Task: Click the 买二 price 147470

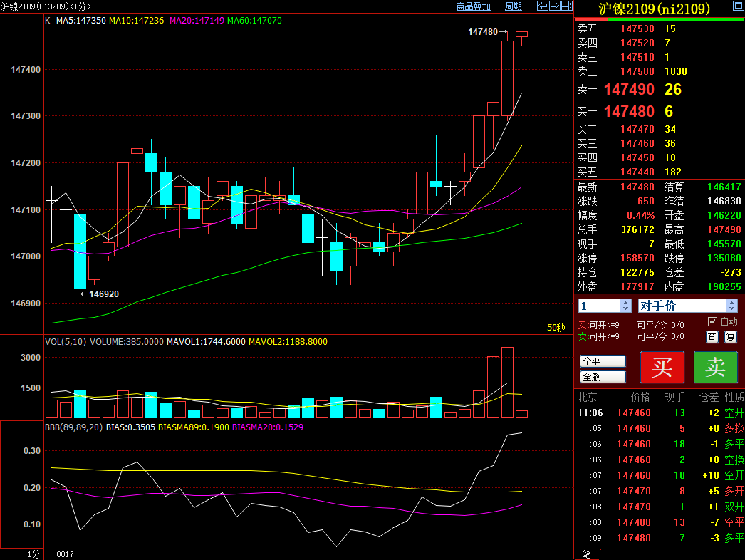Action: (637, 129)
